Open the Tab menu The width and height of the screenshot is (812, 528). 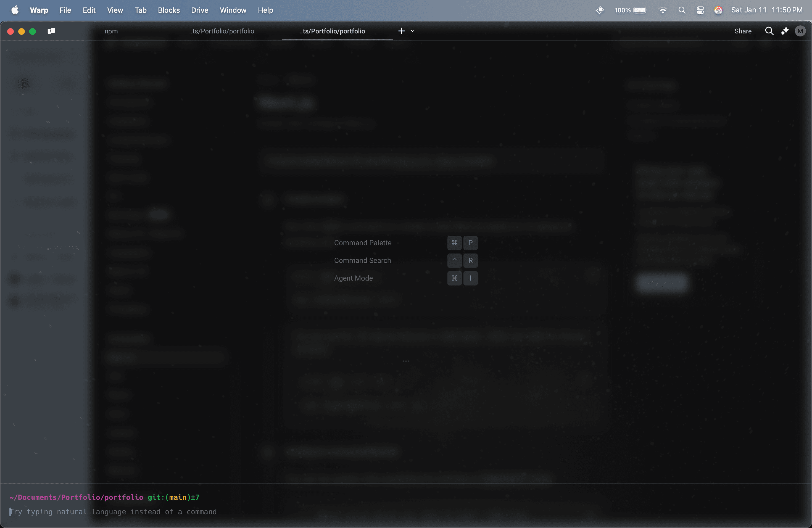141,10
